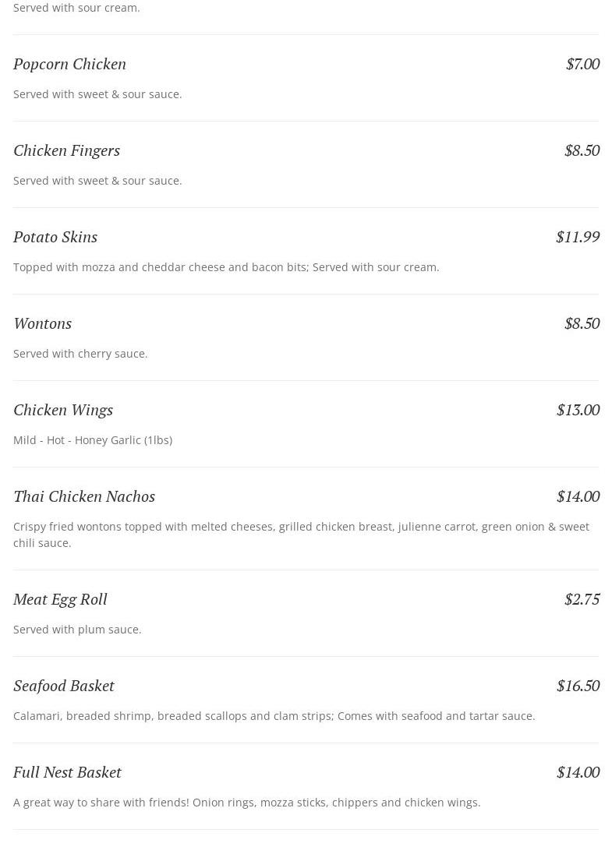Select the Wontons item title
The width and height of the screenshot is (612, 868).
43,323
